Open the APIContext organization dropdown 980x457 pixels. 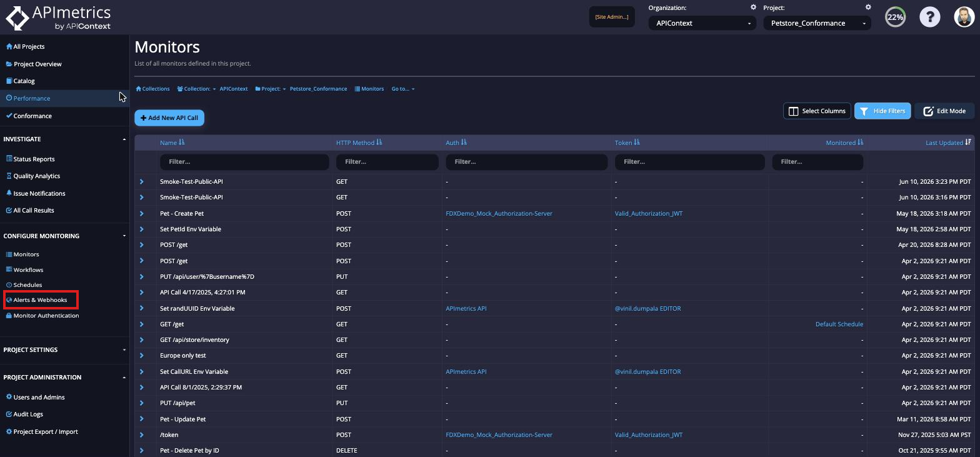(702, 23)
